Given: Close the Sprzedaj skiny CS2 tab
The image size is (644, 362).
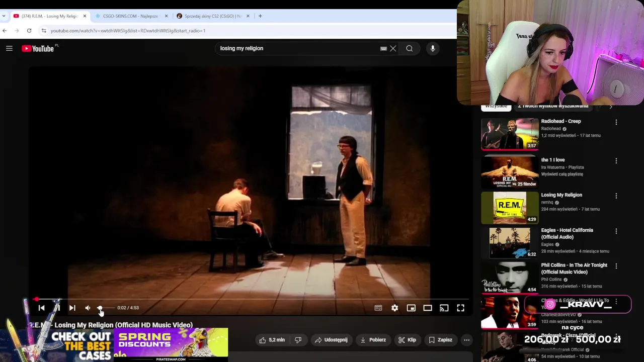Looking at the screenshot, I should tap(248, 16).
